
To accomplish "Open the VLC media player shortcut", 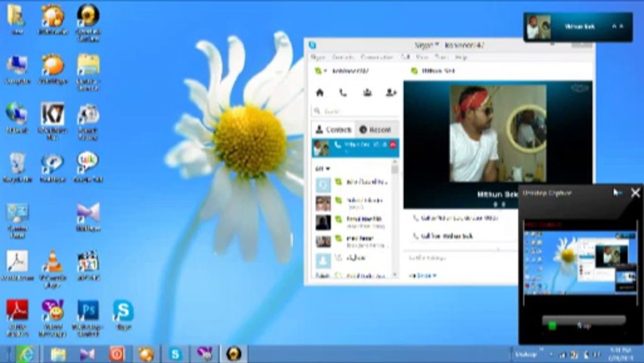I will click(x=52, y=269).
